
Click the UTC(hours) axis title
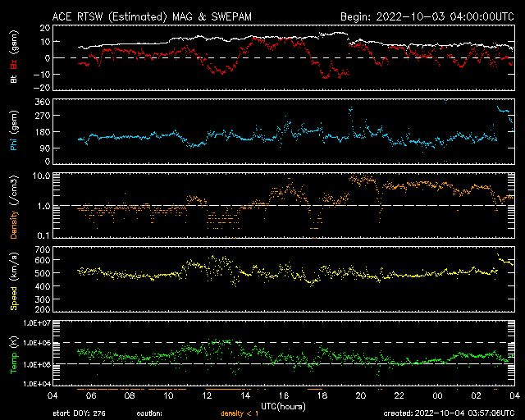[283, 407]
